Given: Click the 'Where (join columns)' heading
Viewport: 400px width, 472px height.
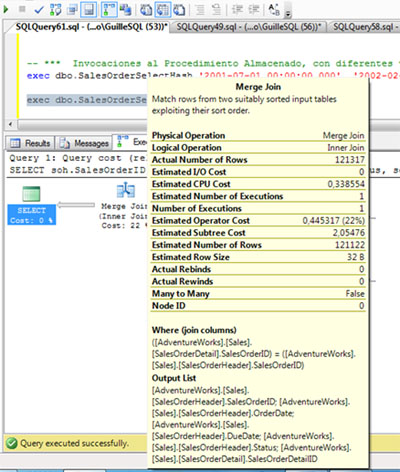Looking at the screenshot, I should pos(194,330).
